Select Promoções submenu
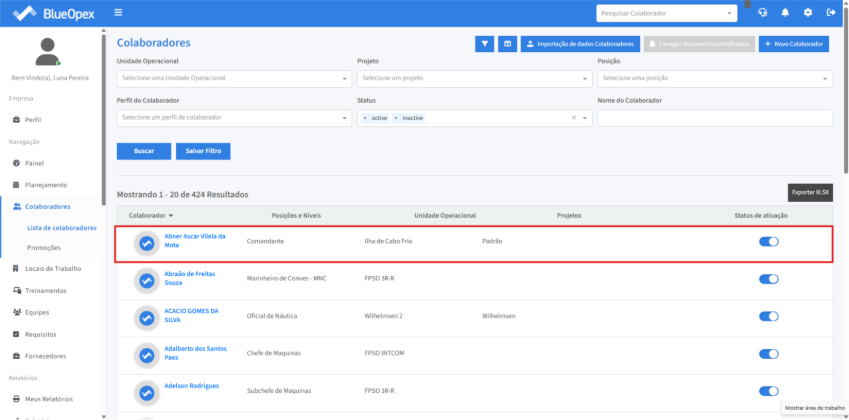849x420 pixels. [x=44, y=247]
